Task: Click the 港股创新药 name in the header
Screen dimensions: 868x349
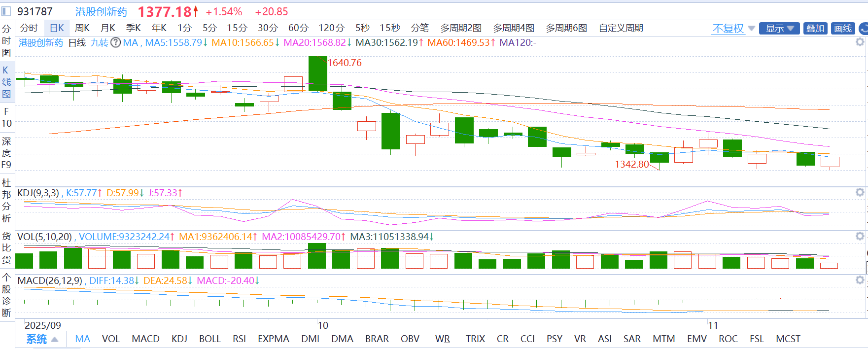Action: [x=101, y=11]
